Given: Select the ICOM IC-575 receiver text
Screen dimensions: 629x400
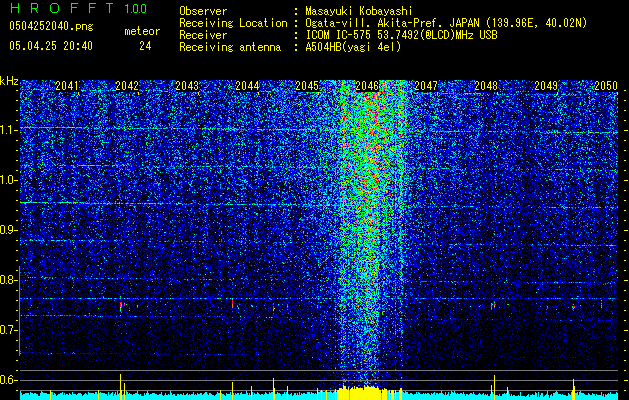Looking at the screenshot, I should point(401,35).
